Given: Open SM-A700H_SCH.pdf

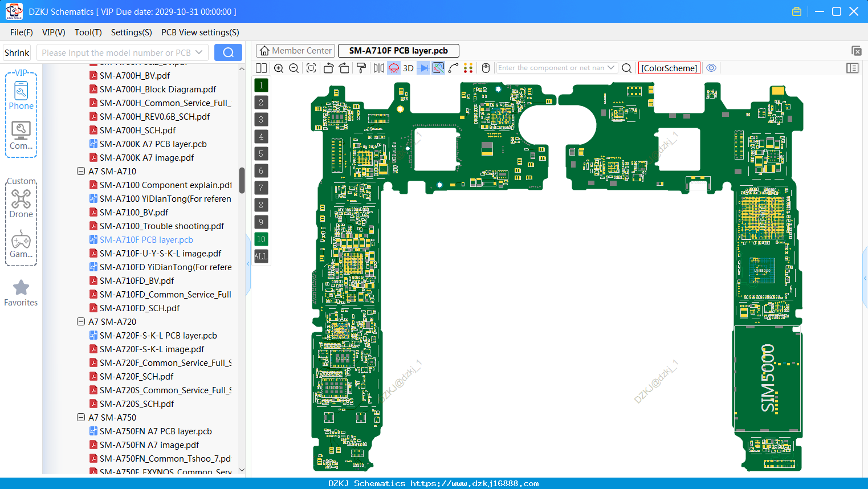Looking at the screenshot, I should coord(137,130).
